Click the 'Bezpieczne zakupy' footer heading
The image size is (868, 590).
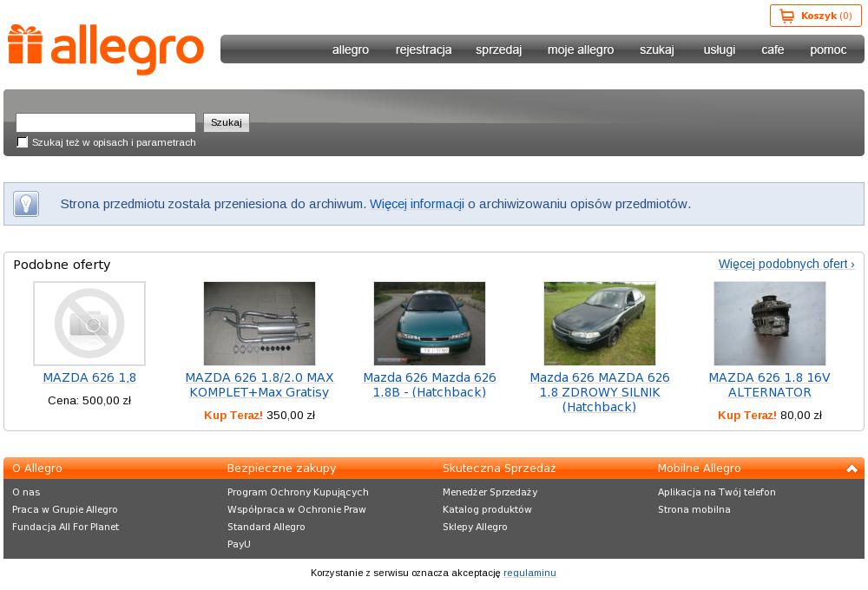click(282, 469)
